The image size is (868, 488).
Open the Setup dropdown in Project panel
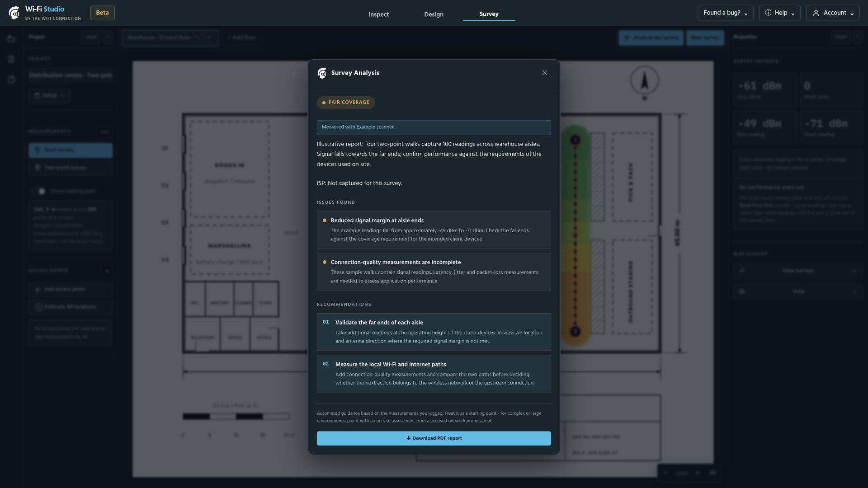point(50,96)
